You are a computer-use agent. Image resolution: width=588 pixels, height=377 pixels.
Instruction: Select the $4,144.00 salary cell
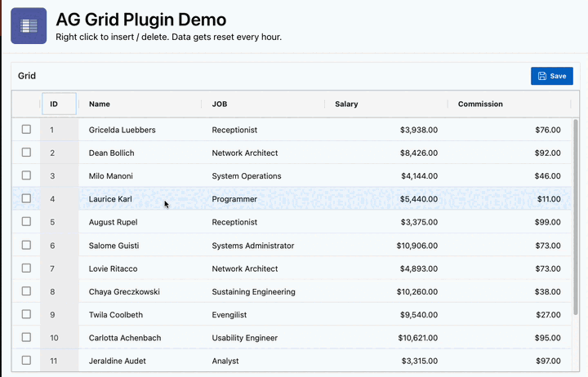pos(386,175)
